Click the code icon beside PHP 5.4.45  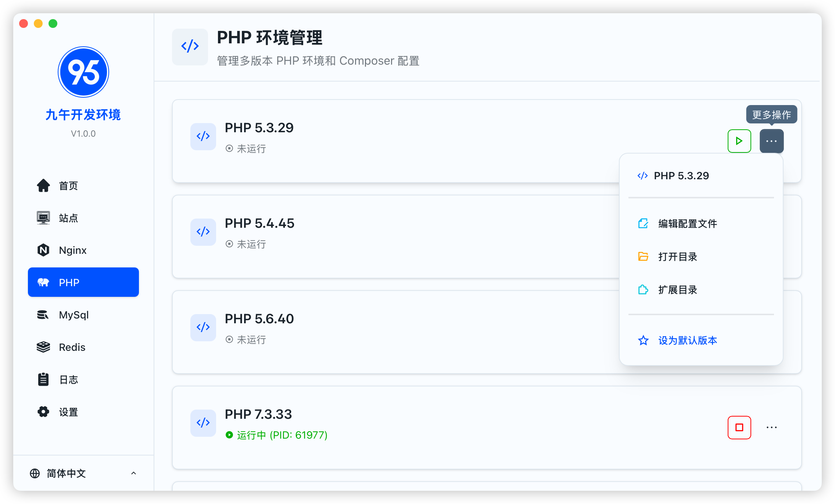(x=203, y=232)
